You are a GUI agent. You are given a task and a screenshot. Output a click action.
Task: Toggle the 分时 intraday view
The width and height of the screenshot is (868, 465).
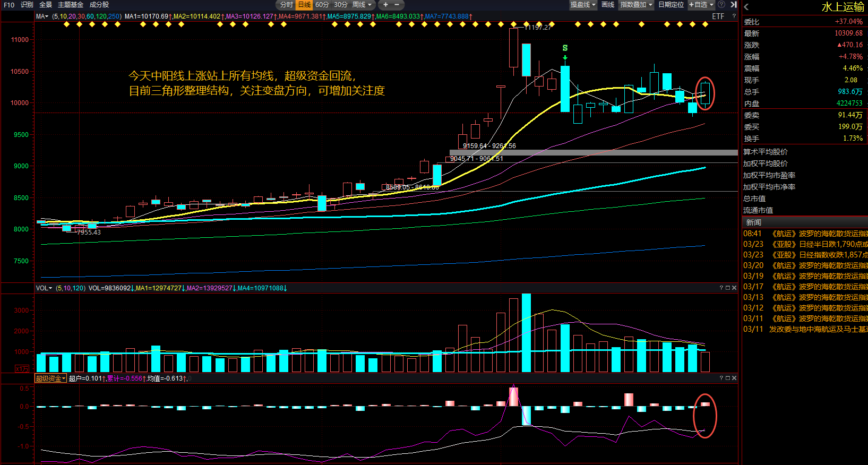[x=286, y=5]
